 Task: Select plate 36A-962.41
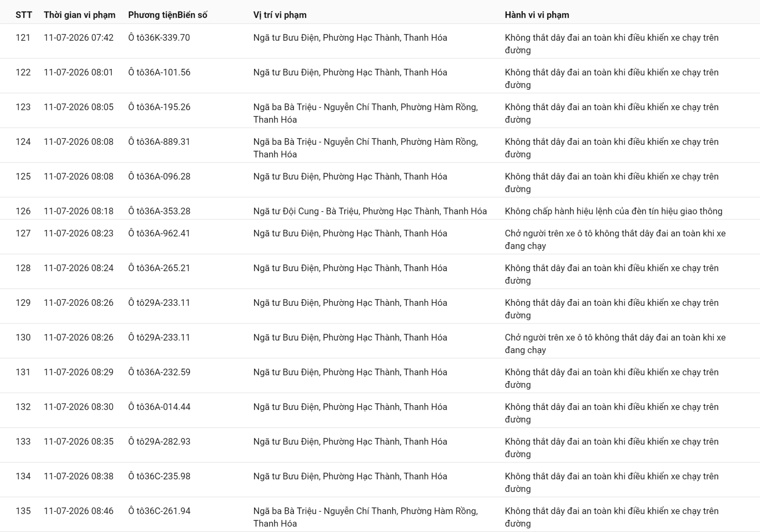click(168, 233)
